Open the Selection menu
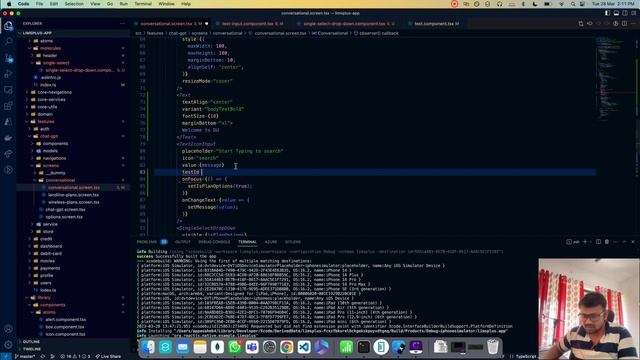Screen dimensions: 640x360 [x=74, y=4]
